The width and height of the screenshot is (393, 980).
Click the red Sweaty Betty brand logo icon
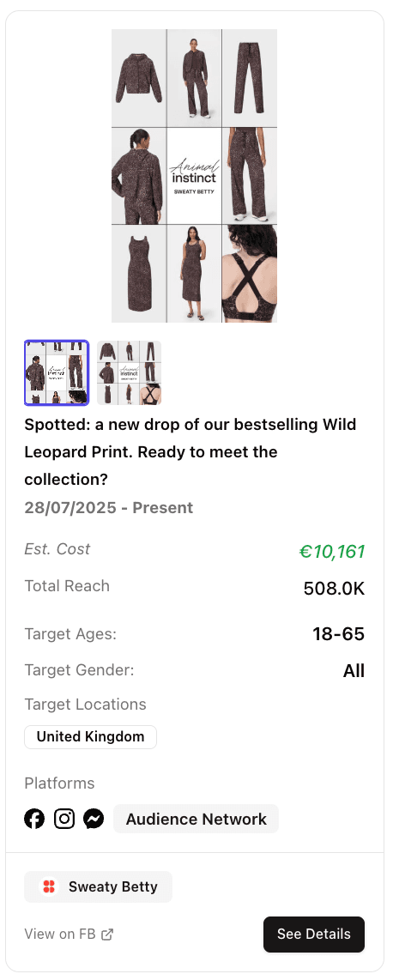(49, 886)
